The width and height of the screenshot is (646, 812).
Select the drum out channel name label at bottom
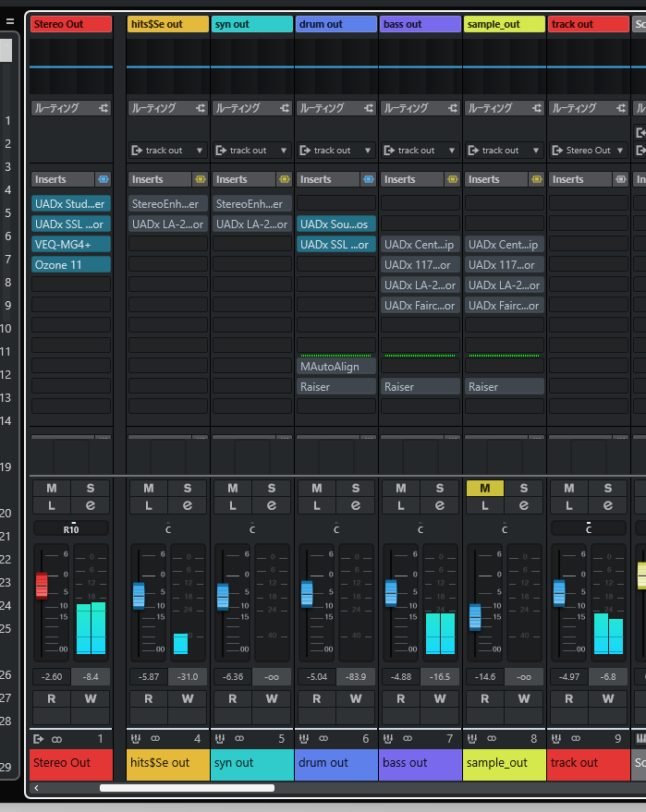(x=336, y=763)
